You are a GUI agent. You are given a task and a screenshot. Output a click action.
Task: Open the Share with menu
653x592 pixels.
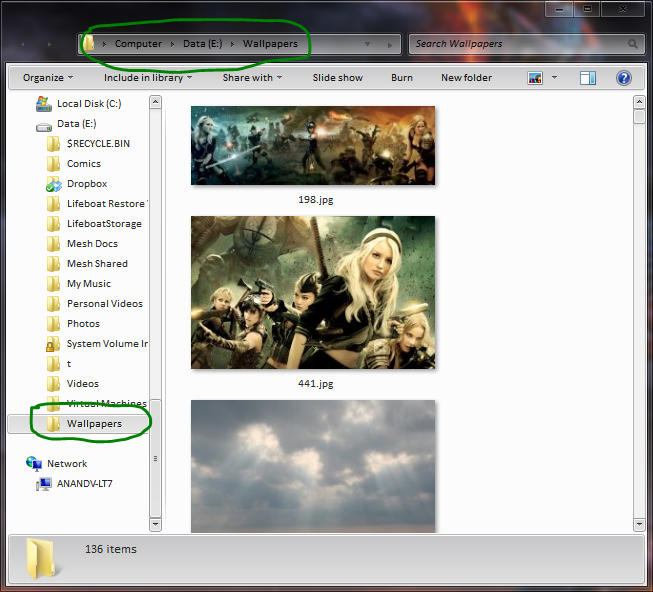[251, 78]
